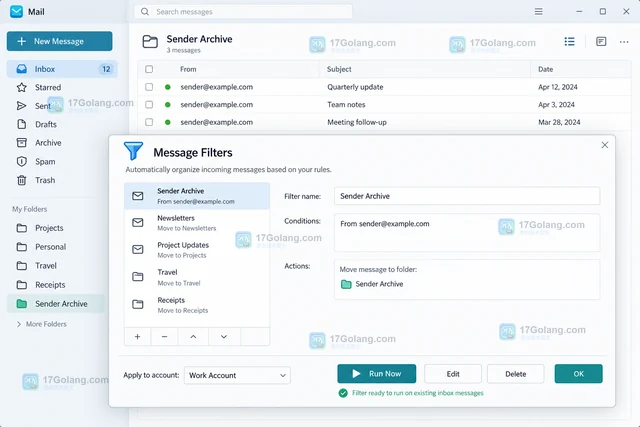Check the Quarterly update message checkbox
This screenshot has height=427, width=640.
pyautogui.click(x=149, y=87)
